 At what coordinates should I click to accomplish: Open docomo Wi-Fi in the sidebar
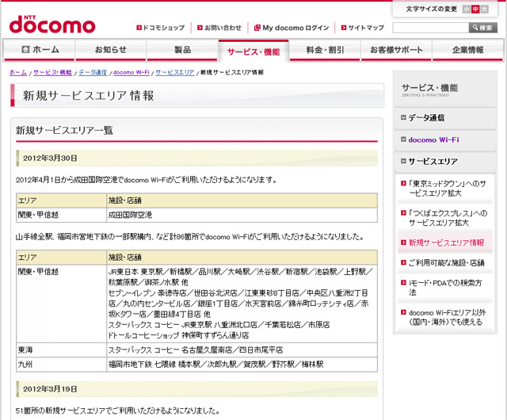433,139
